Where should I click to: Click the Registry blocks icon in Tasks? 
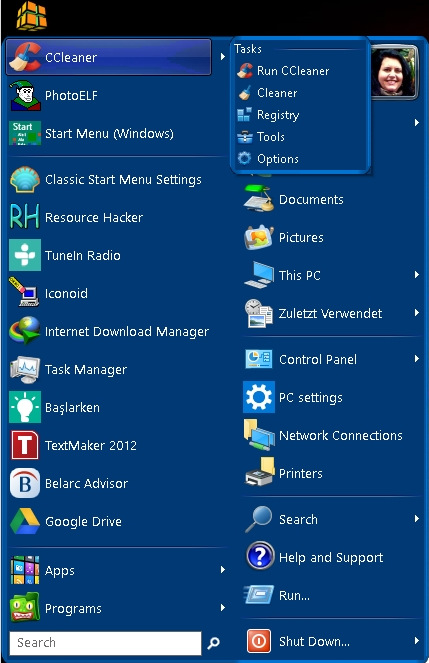[x=244, y=115]
